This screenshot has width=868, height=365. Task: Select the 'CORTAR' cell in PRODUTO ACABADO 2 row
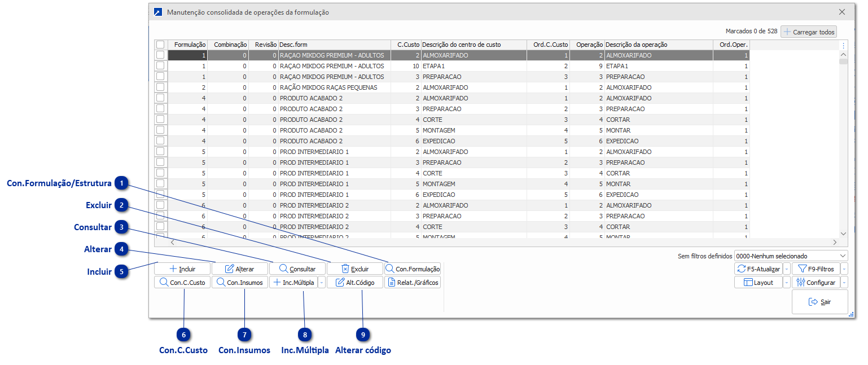[x=659, y=120]
